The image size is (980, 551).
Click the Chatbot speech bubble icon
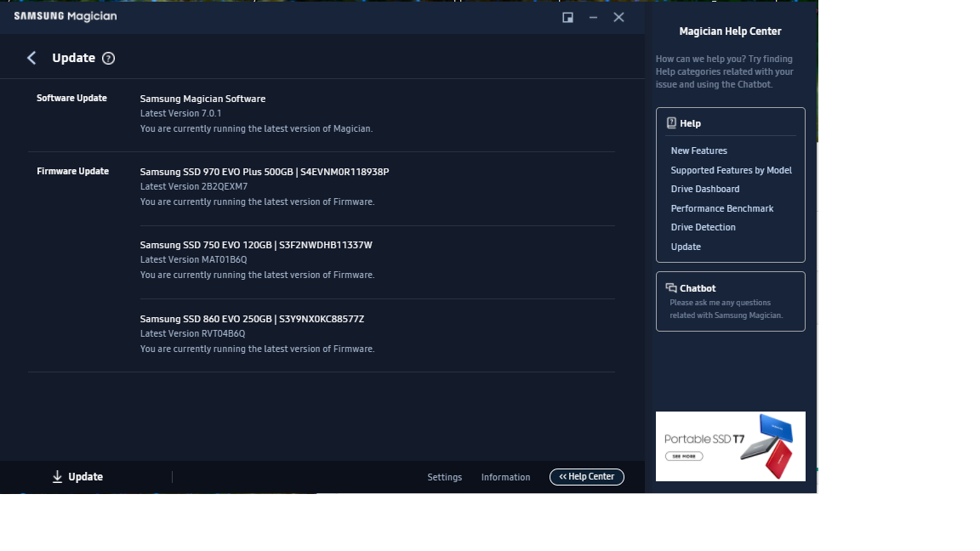(671, 288)
